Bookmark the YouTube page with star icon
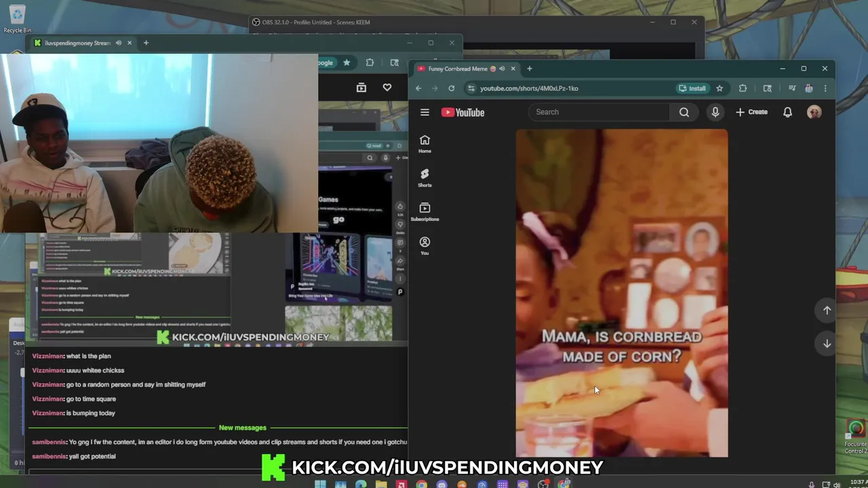This screenshot has height=488, width=868. tap(719, 88)
